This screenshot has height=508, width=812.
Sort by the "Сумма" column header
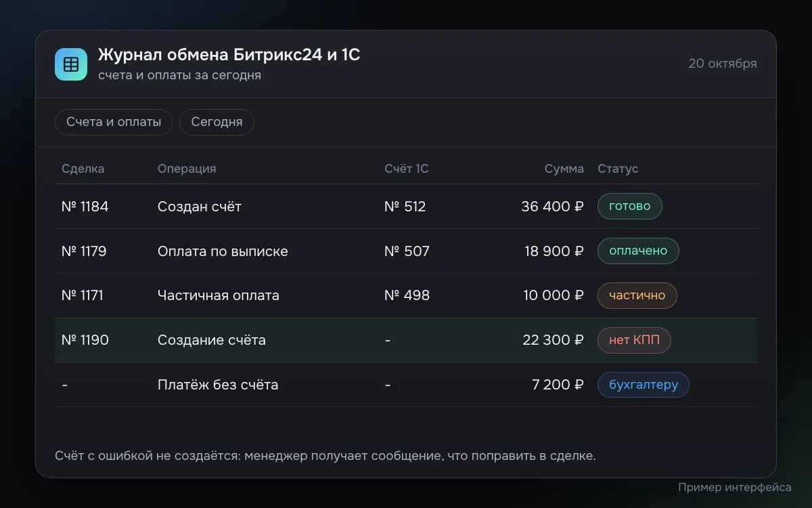564,169
